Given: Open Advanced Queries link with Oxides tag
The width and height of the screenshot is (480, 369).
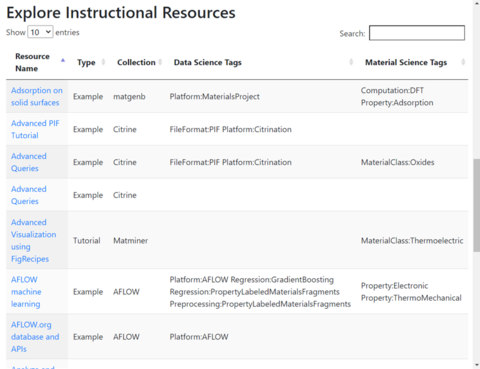Looking at the screenshot, I should click(x=29, y=162).
